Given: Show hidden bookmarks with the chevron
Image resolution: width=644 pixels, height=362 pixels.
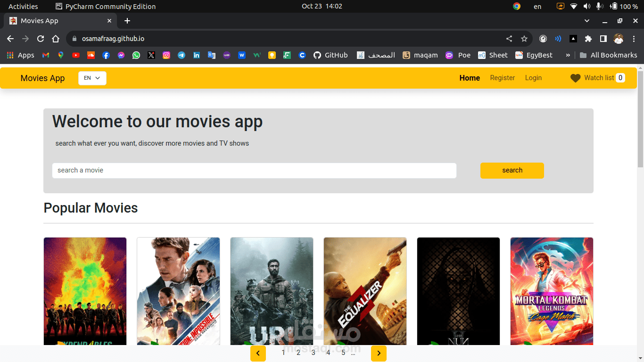Looking at the screenshot, I should [x=568, y=55].
